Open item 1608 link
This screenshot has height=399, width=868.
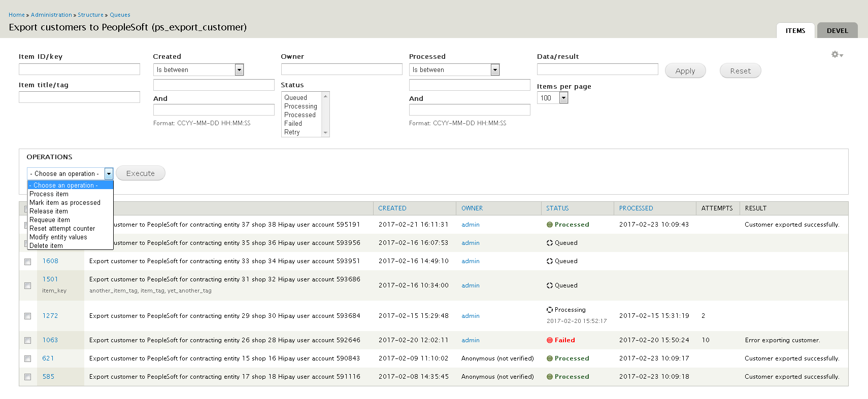pos(50,261)
